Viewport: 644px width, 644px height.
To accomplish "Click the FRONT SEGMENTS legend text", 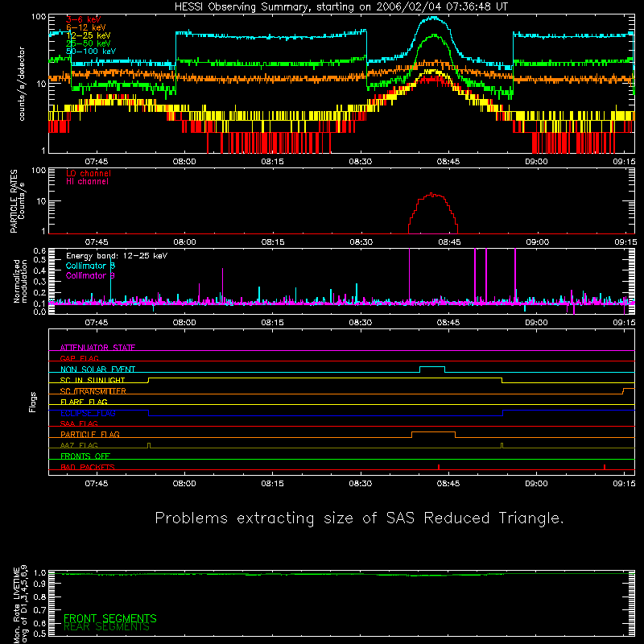I will (110, 618).
